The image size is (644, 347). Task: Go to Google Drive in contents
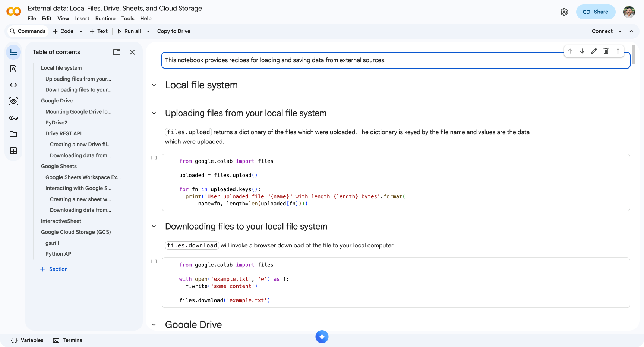point(57,101)
